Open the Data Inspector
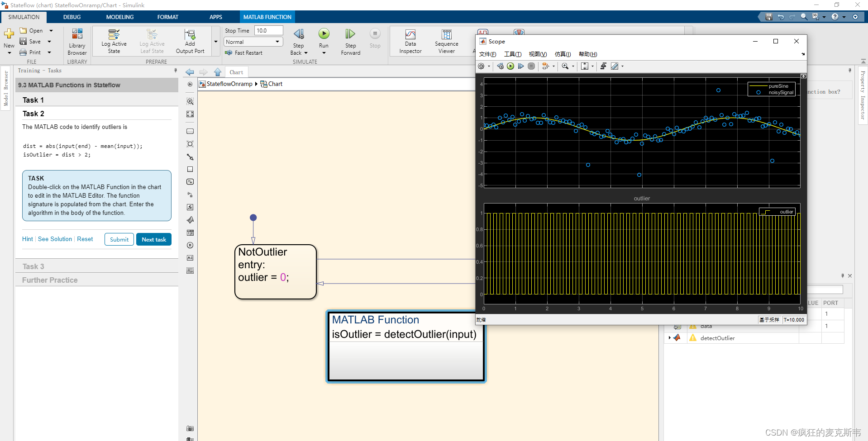Viewport: 868px width, 441px height. [410, 35]
